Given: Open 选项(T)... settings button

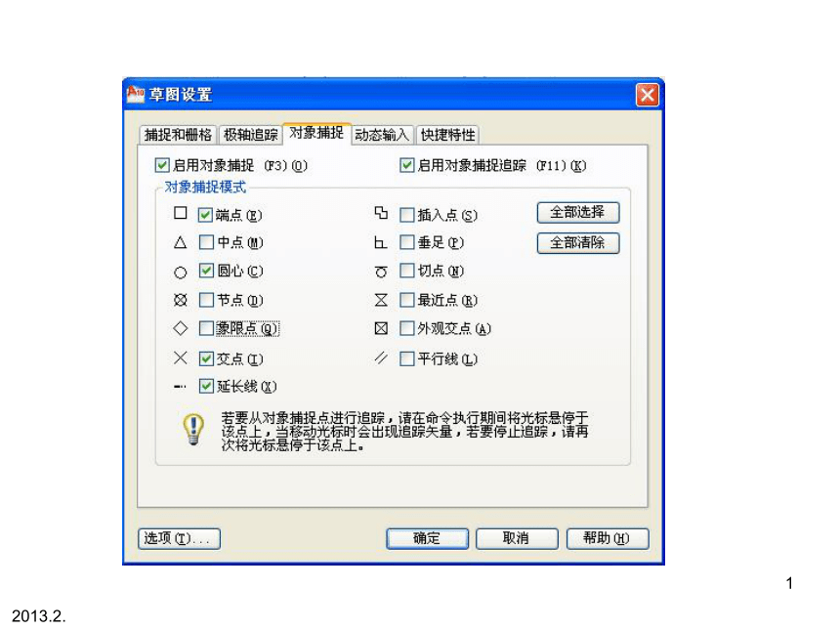Looking at the screenshot, I should point(180,538).
